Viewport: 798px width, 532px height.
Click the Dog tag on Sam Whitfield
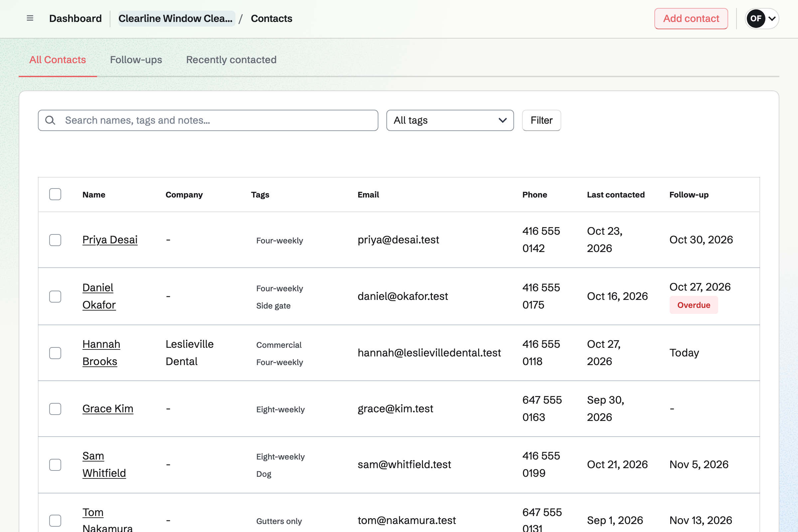point(264,474)
